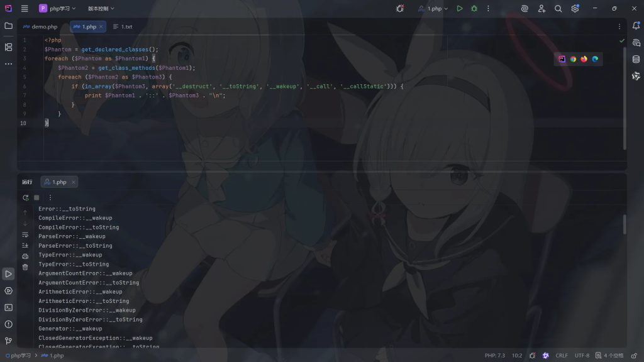The height and width of the screenshot is (362, 644).
Task: Open the 版本控制 version control dropdown
Action: (101, 9)
